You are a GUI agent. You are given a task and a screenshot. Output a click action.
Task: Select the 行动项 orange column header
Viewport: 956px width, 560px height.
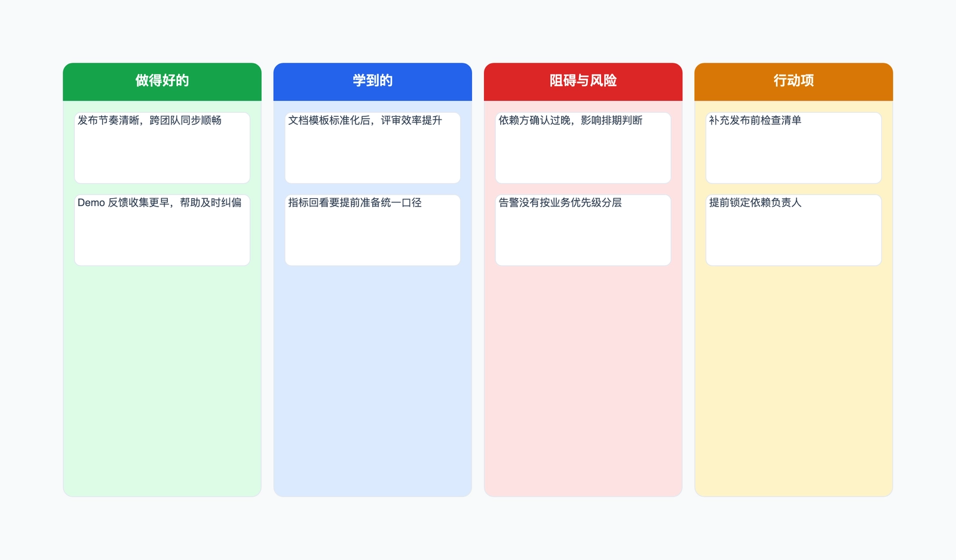(793, 81)
